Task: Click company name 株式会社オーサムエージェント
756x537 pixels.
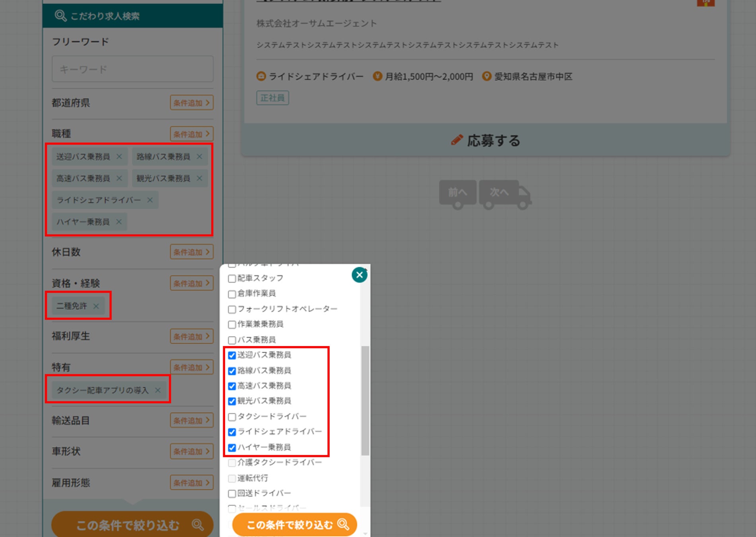Action: click(x=317, y=23)
